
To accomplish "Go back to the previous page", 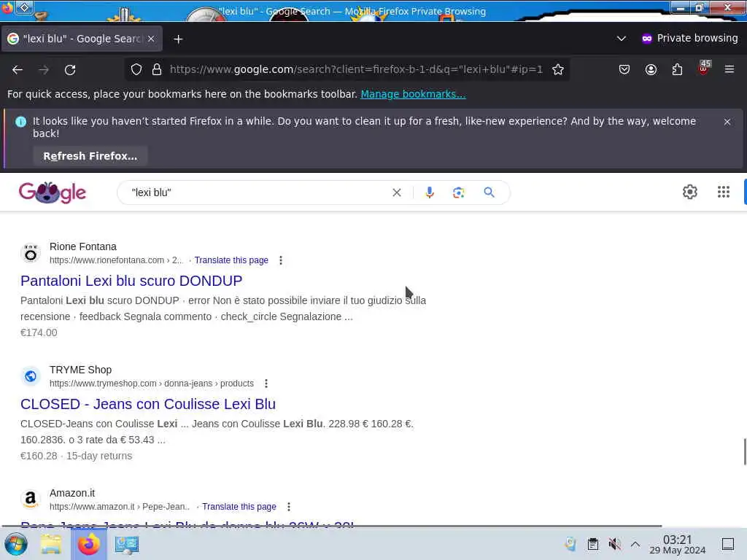I will tap(18, 69).
